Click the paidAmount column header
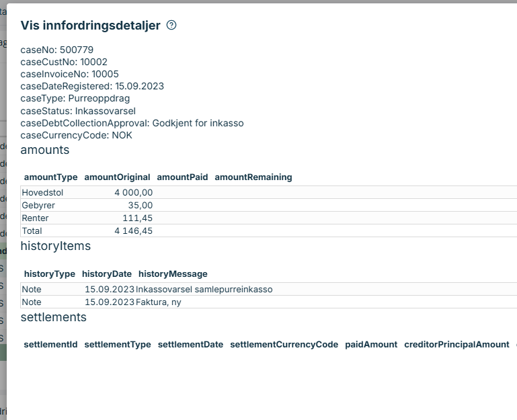This screenshot has height=420, width=517. [371, 345]
